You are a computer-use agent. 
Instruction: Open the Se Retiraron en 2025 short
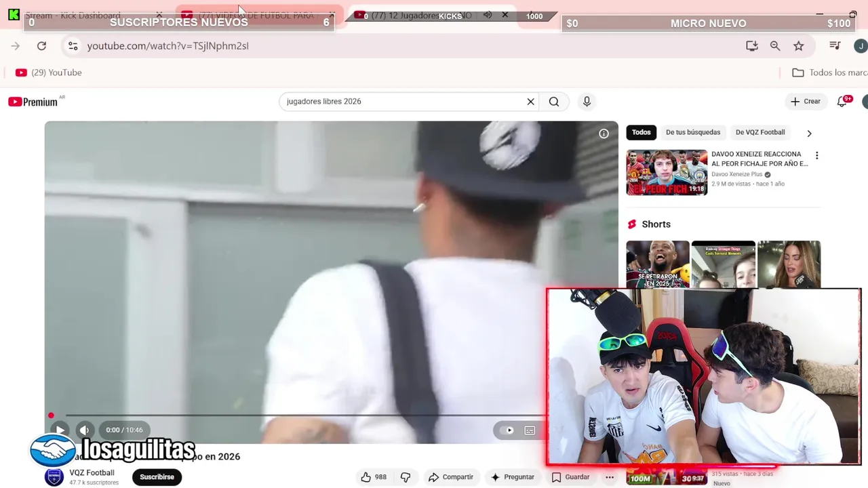(x=658, y=264)
